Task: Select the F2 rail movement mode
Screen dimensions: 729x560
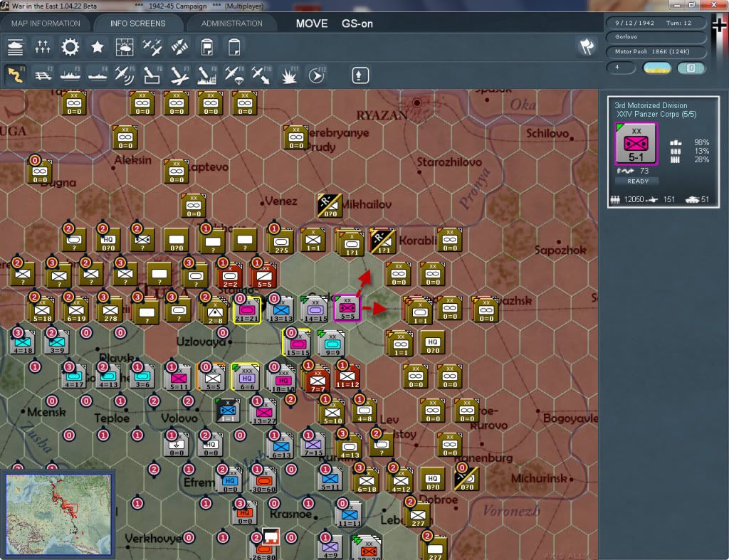Action: (x=43, y=75)
